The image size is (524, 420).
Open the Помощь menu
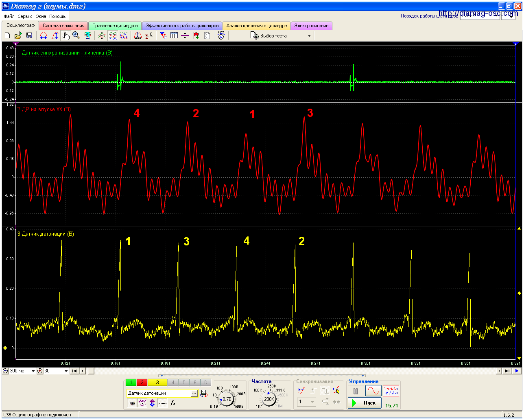(x=57, y=16)
